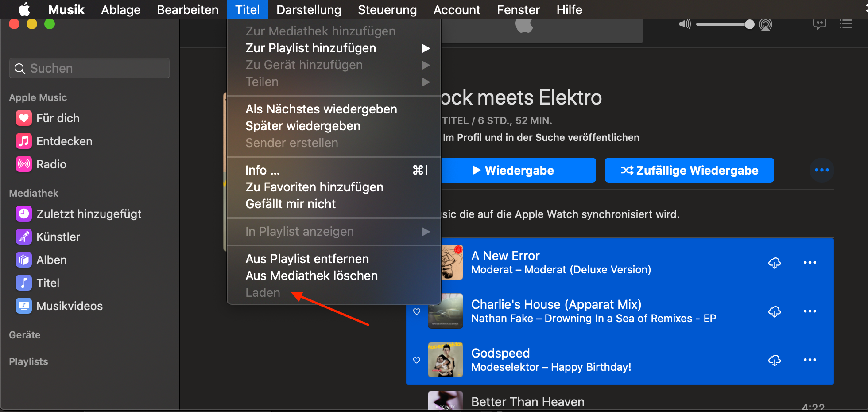Show Zuletzt hinzugefügt in the library

(79, 214)
